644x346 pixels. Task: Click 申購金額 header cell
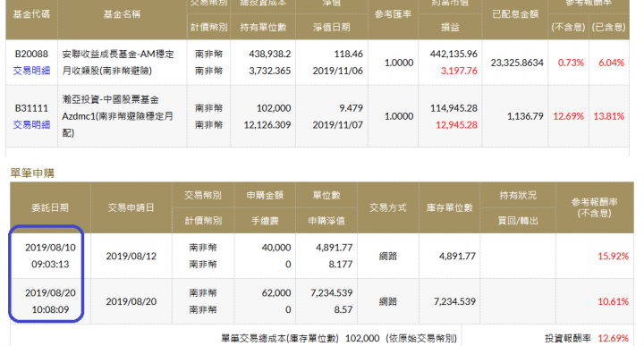coord(265,195)
